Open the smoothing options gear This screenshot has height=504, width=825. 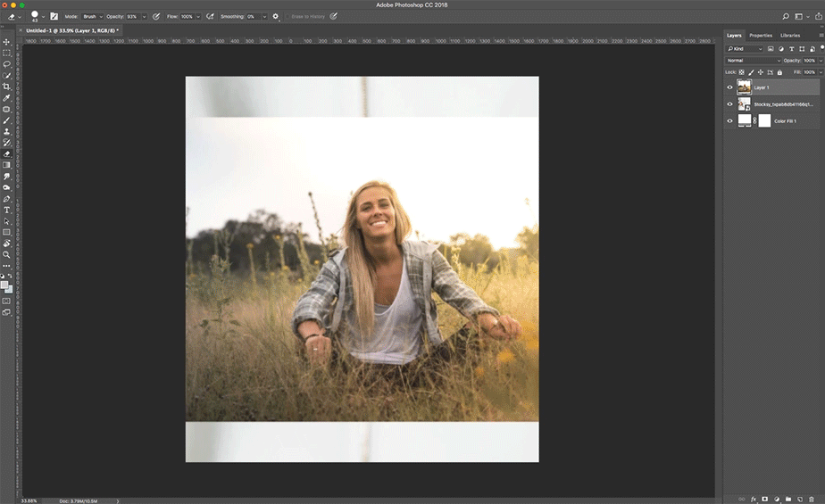coord(275,17)
